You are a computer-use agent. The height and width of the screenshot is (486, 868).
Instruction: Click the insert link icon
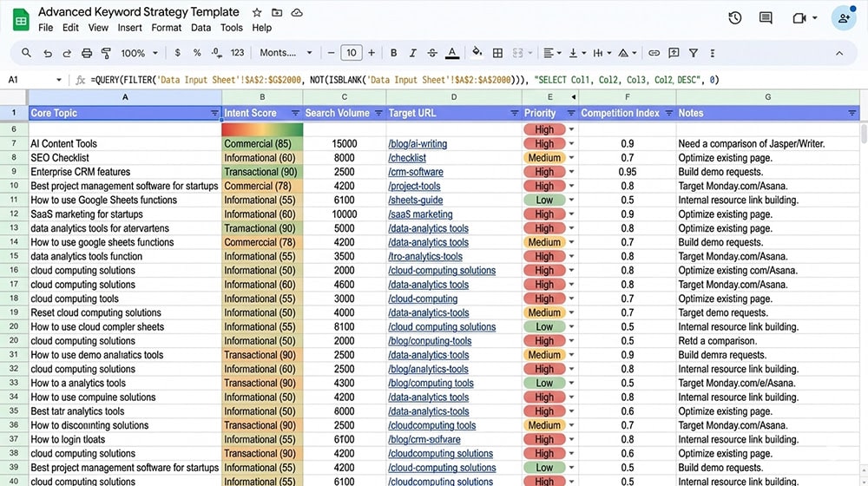click(654, 53)
